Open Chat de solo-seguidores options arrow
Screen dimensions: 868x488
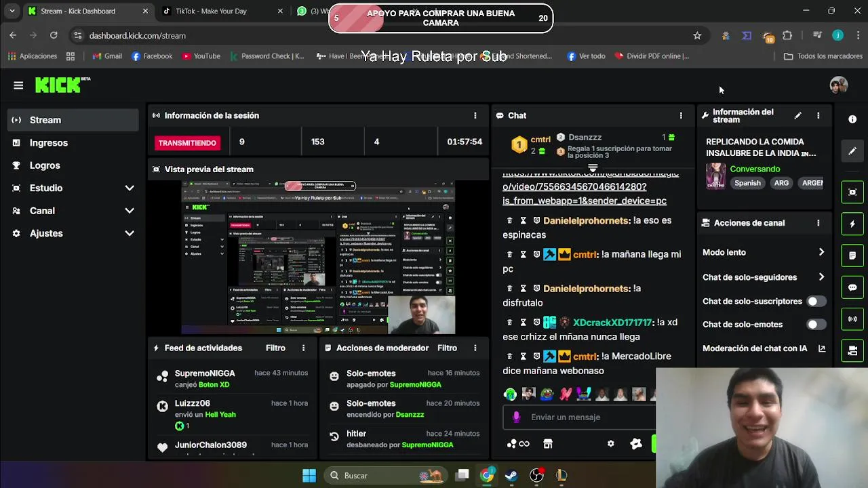click(821, 277)
